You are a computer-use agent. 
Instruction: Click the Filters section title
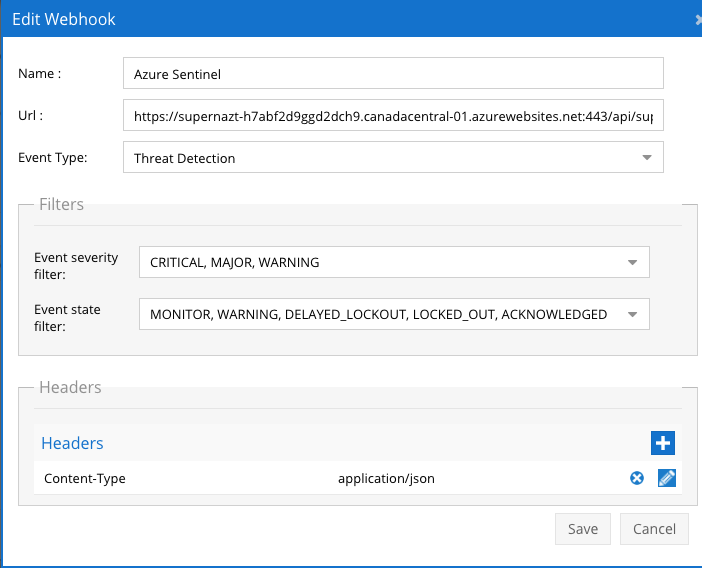point(61,204)
